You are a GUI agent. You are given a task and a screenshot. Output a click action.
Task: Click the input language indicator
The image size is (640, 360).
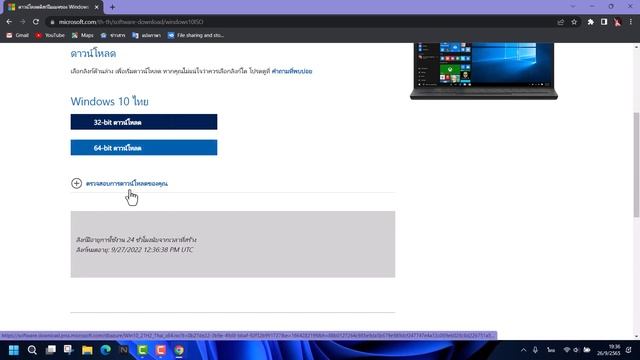551,350
